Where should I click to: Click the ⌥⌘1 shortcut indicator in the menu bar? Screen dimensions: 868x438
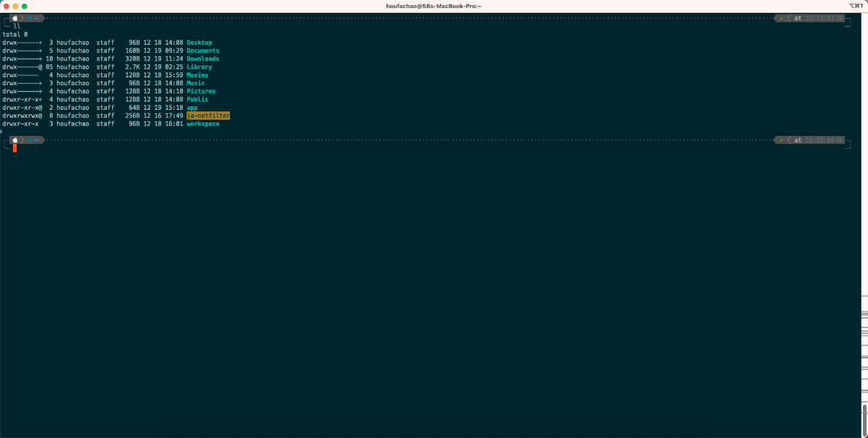coord(856,4)
